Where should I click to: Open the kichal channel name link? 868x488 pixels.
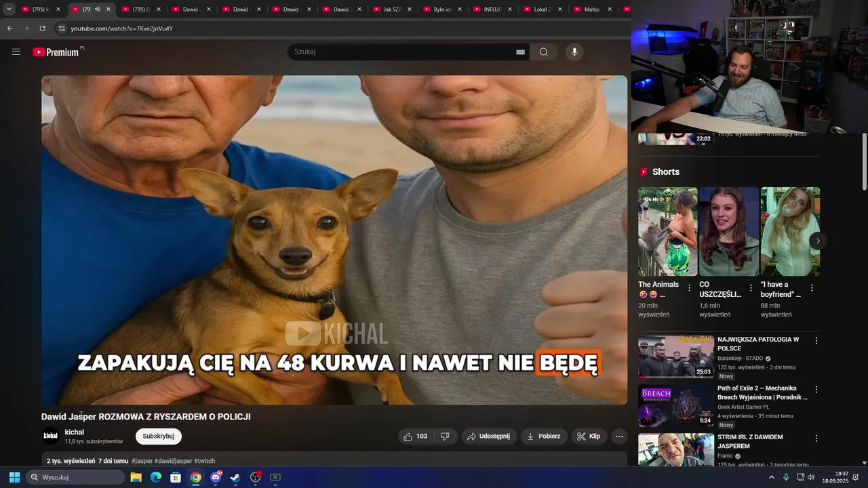pyautogui.click(x=75, y=432)
